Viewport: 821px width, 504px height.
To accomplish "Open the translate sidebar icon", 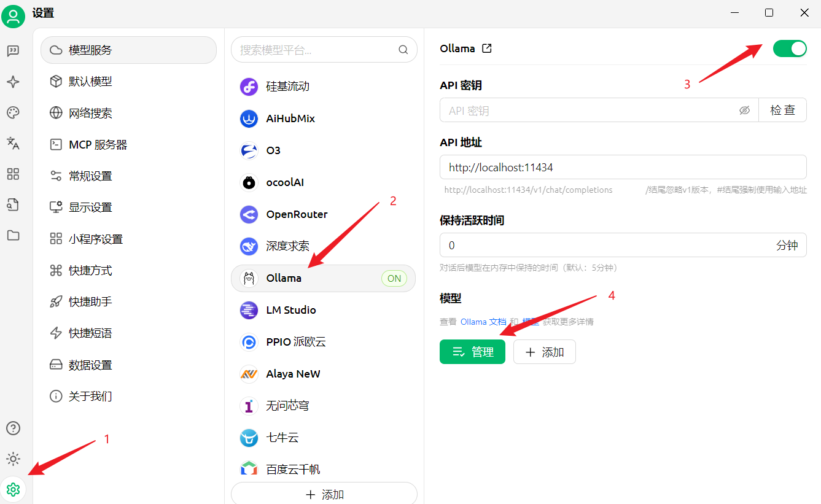I will click(13, 143).
